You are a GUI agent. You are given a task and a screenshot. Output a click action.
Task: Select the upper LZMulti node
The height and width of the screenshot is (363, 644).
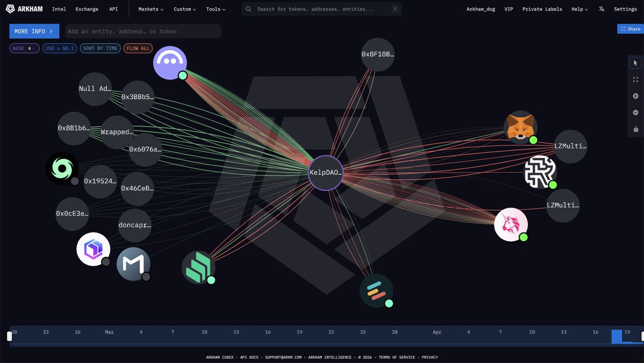point(570,146)
